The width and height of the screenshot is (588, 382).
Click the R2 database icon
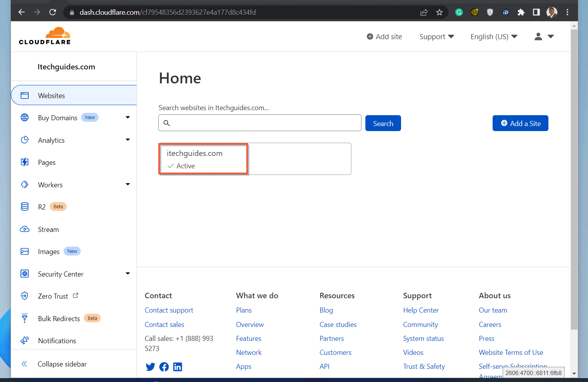(24, 207)
